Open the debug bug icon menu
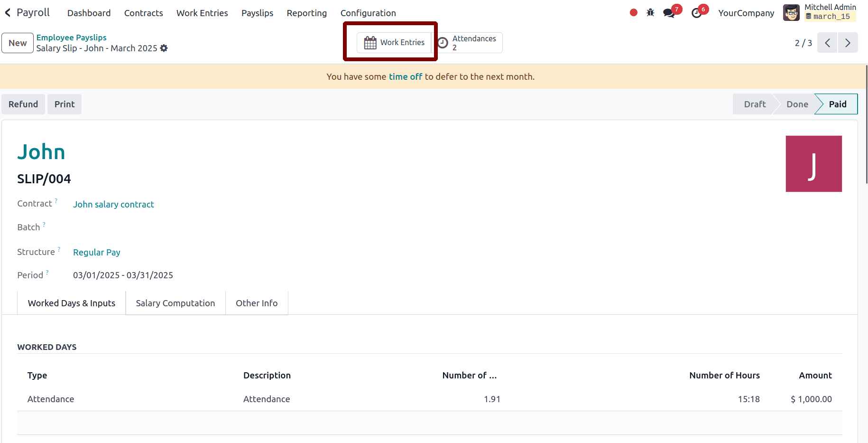The height and width of the screenshot is (443, 868). click(x=650, y=13)
